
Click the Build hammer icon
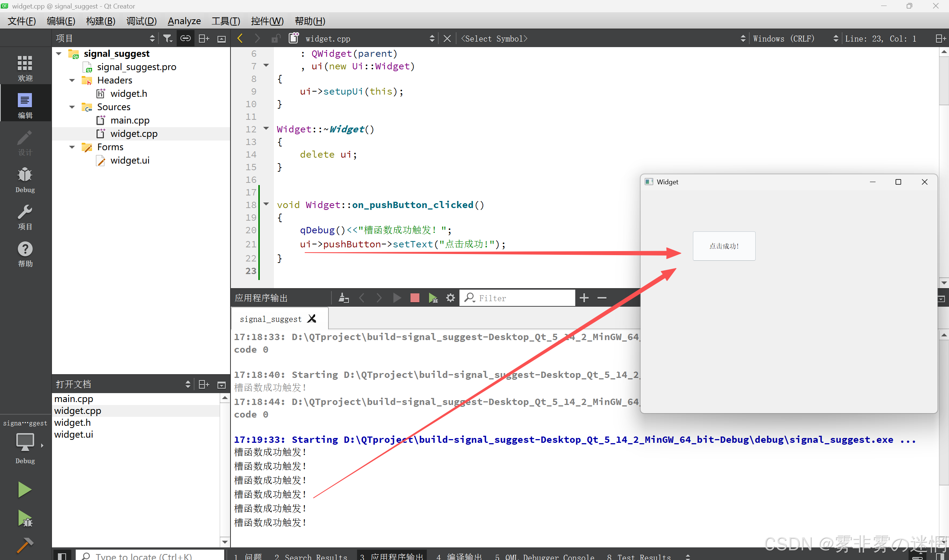click(25, 545)
